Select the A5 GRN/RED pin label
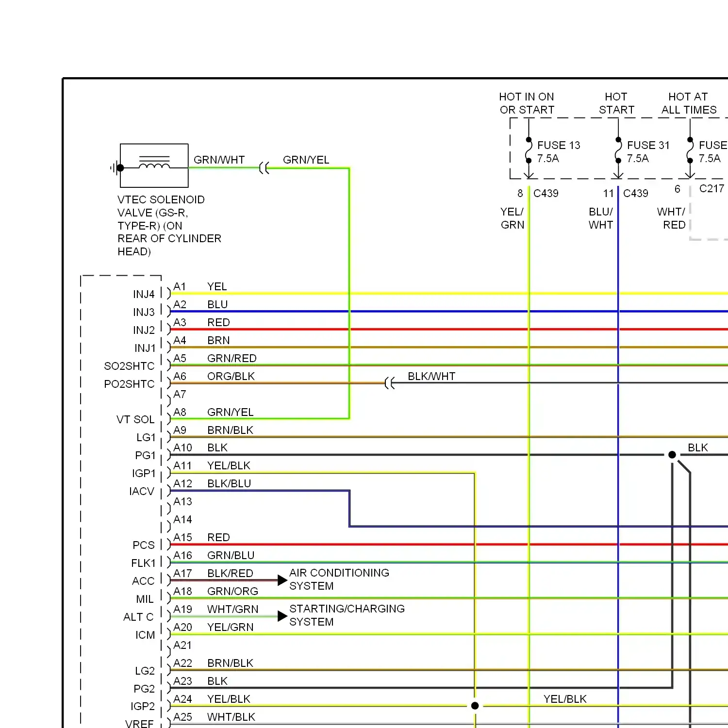This screenshot has height=728, width=728. [x=215, y=358]
